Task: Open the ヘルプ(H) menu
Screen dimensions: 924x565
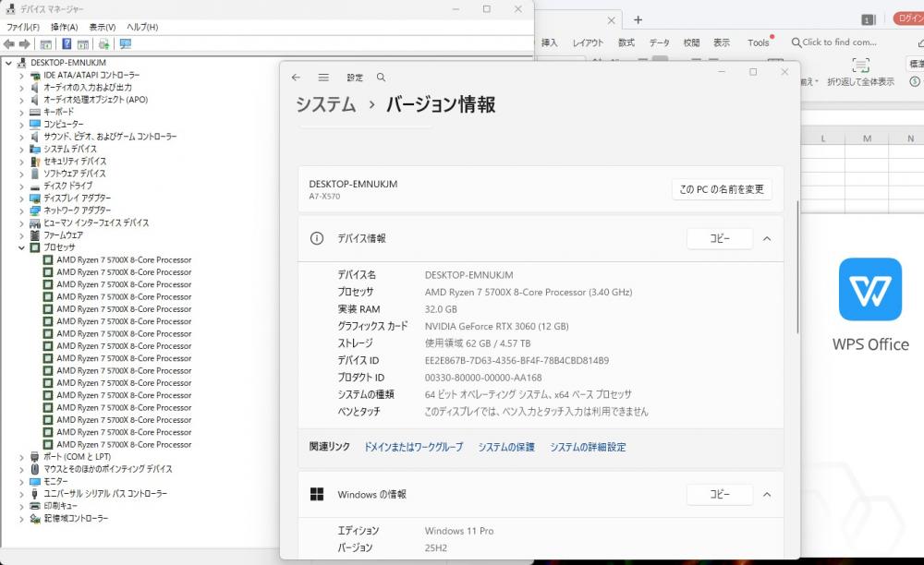Action: coord(142,27)
